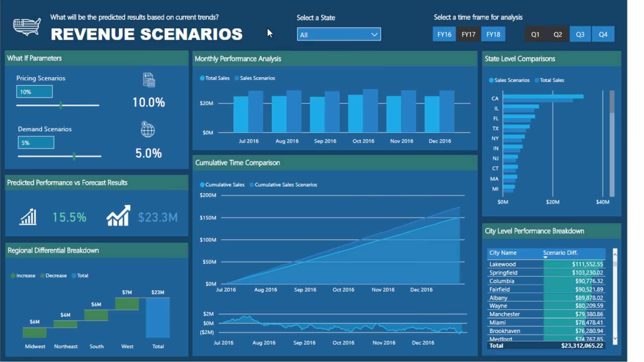Click the Demand Scenarios 5% input box
Image resolution: width=644 pixels, height=362 pixels.
click(36, 142)
